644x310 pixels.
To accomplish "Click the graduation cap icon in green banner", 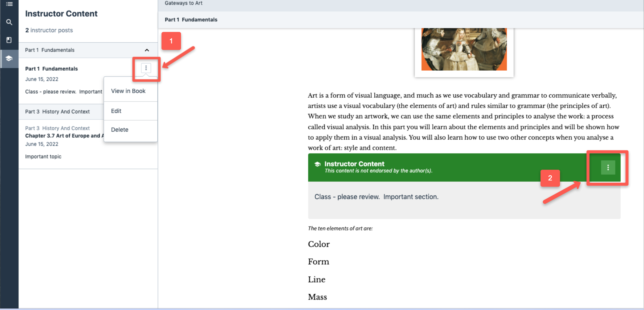I will click(x=317, y=164).
